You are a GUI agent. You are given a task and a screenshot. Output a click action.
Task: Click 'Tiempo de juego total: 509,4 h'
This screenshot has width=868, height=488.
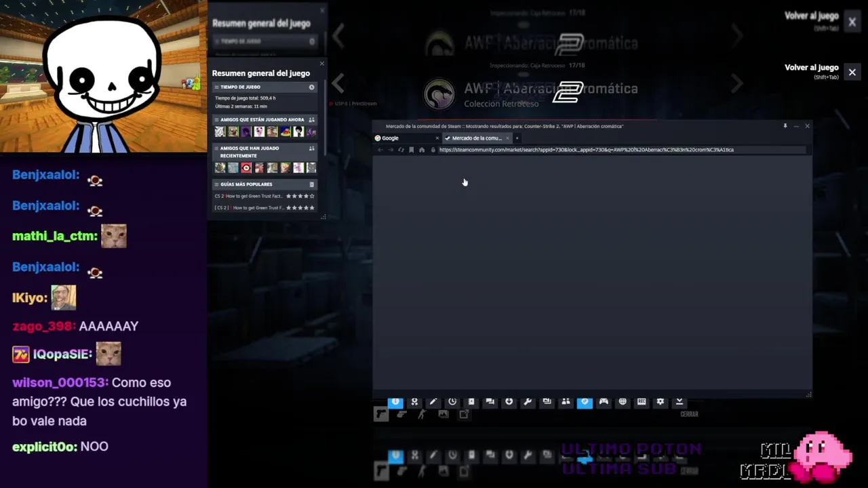(x=245, y=98)
